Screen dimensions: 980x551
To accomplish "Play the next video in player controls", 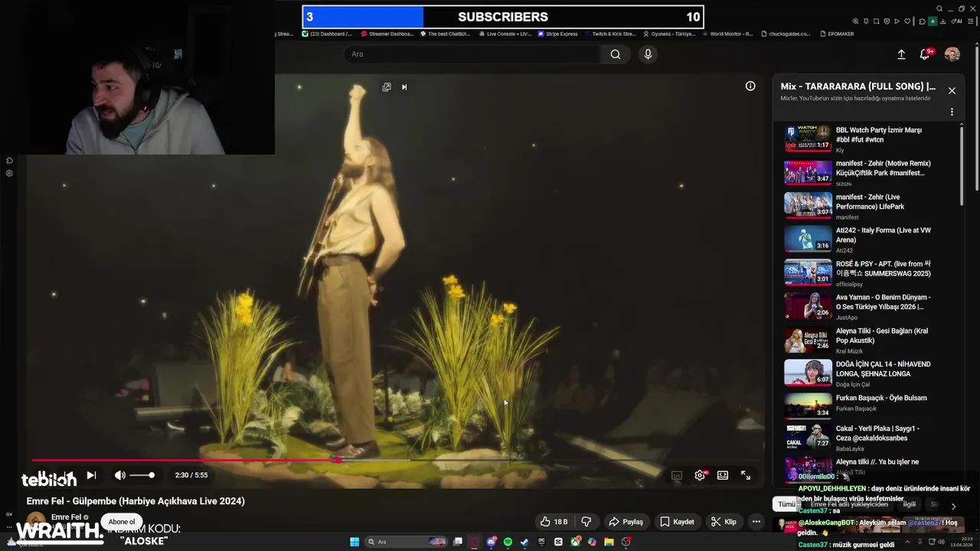I will (x=91, y=475).
